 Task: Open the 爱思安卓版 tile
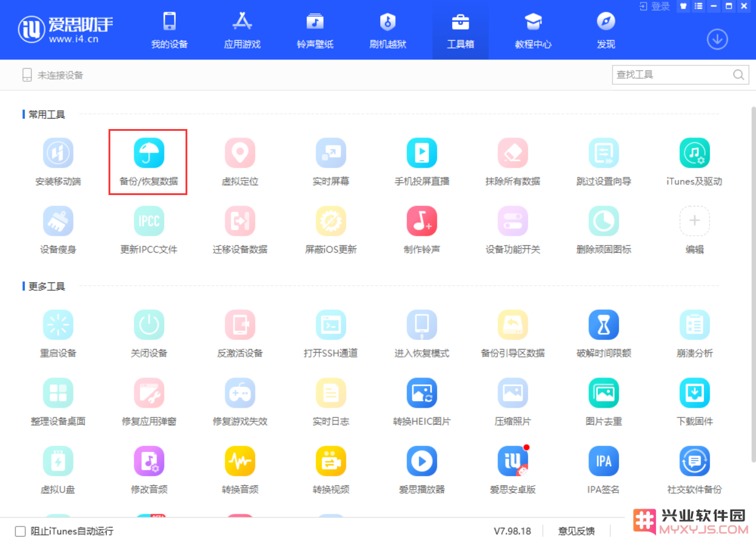click(513, 469)
